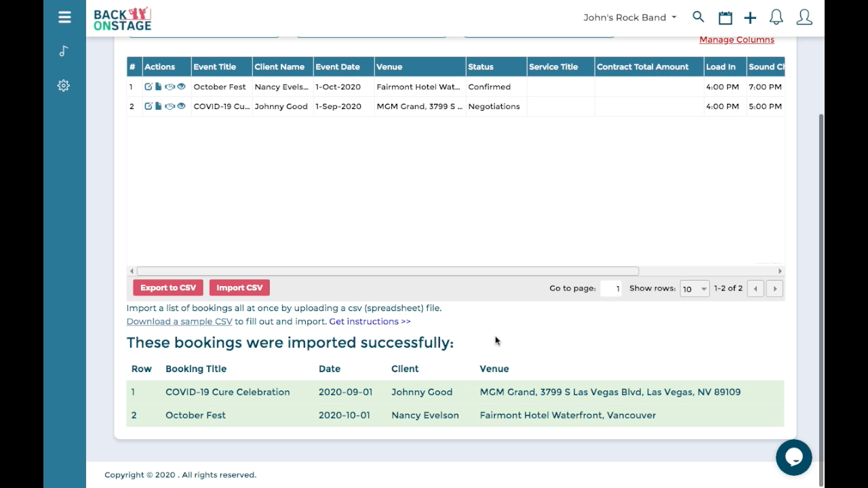Click handshake icon for October Fest booking

click(170, 87)
